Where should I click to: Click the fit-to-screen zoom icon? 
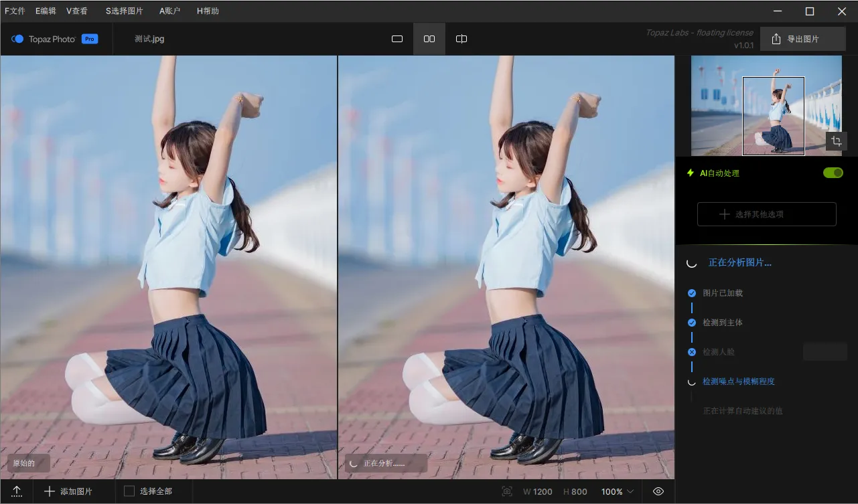click(507, 491)
